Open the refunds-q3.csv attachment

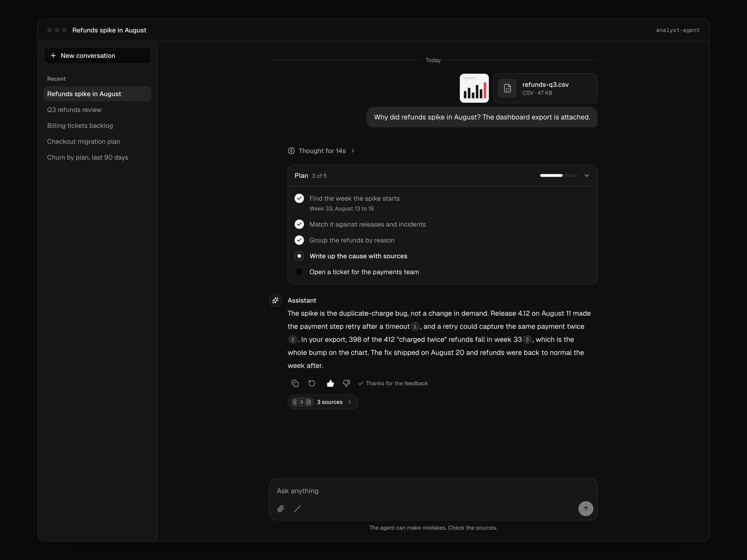tap(545, 88)
